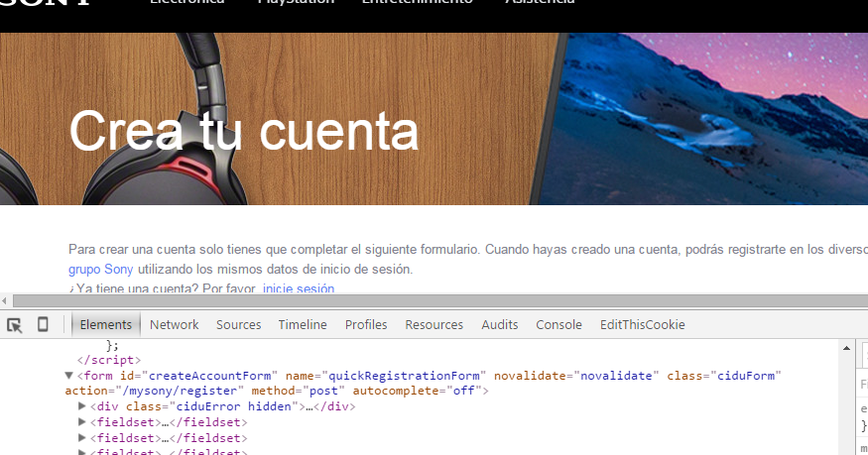Open the Sources tab
Image resolution: width=868 pixels, height=455 pixels.
pos(239,324)
